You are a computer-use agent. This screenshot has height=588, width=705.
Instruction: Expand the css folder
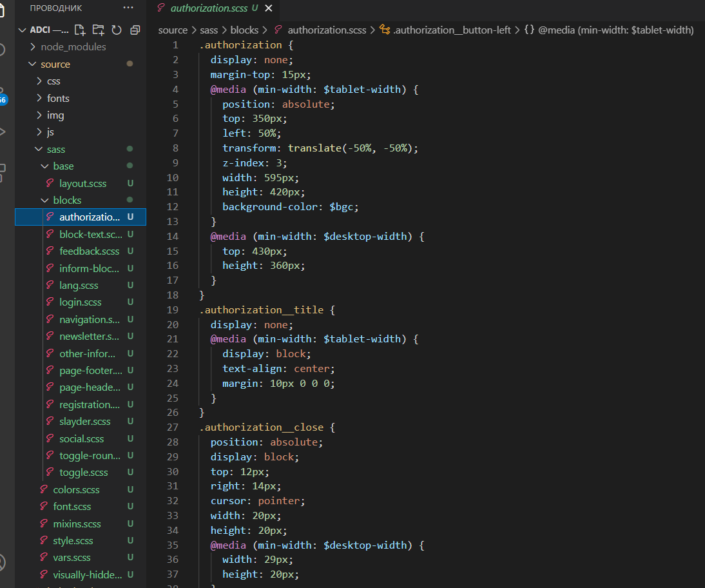click(x=53, y=81)
